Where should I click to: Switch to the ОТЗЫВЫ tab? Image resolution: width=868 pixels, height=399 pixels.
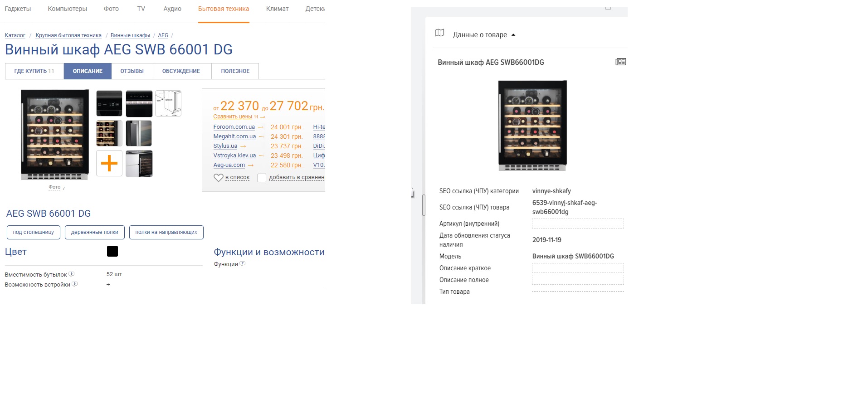[132, 71]
